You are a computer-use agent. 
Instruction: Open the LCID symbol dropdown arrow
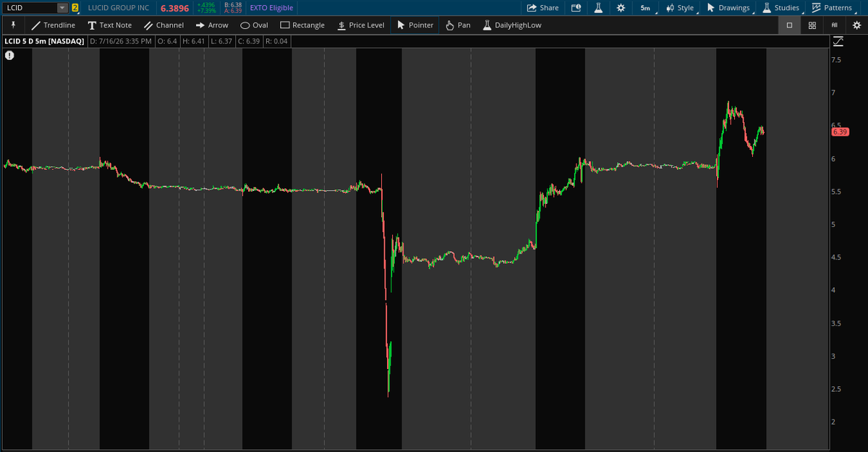coord(62,8)
